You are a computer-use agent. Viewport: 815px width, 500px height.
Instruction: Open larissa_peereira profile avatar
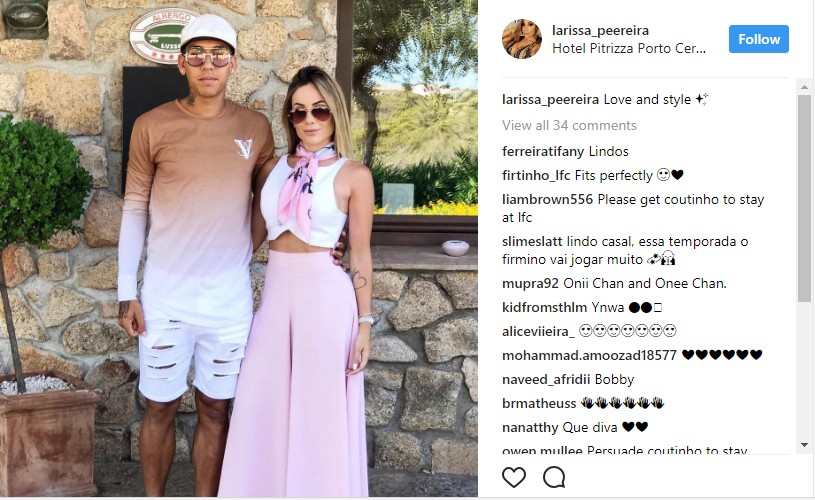click(x=522, y=40)
